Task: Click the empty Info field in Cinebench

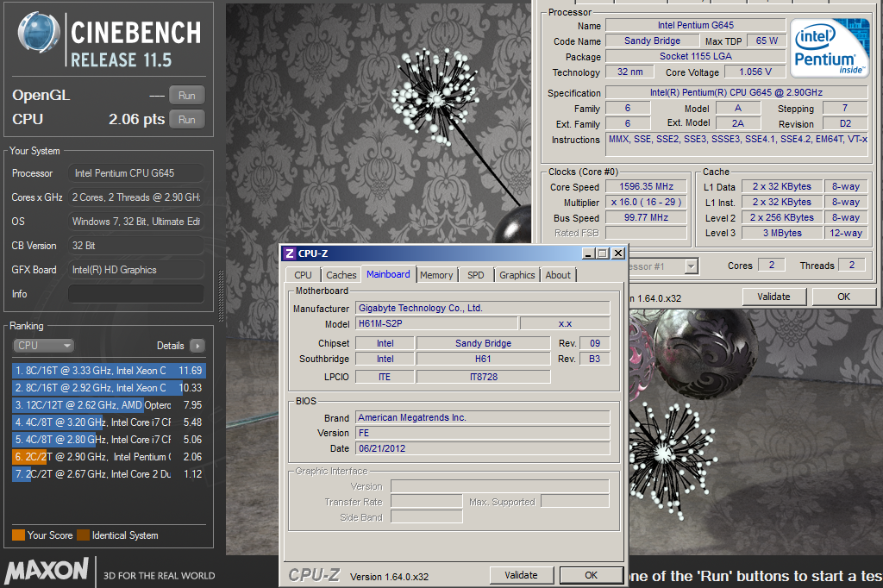Action: (x=136, y=294)
